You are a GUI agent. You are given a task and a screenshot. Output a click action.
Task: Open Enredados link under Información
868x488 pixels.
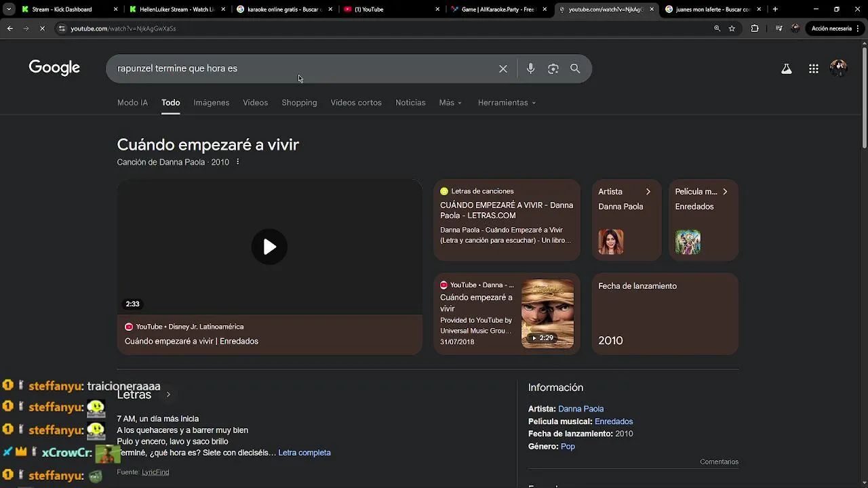click(x=614, y=422)
